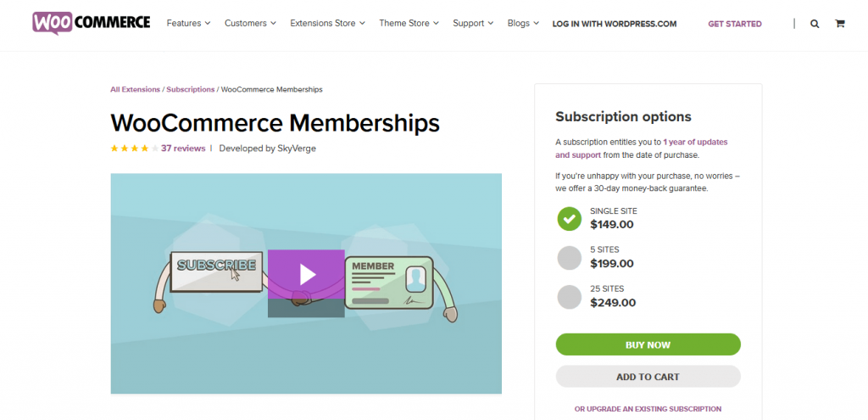Image resolution: width=868 pixels, height=420 pixels.
Task: Open the search icon in header
Action: [815, 24]
